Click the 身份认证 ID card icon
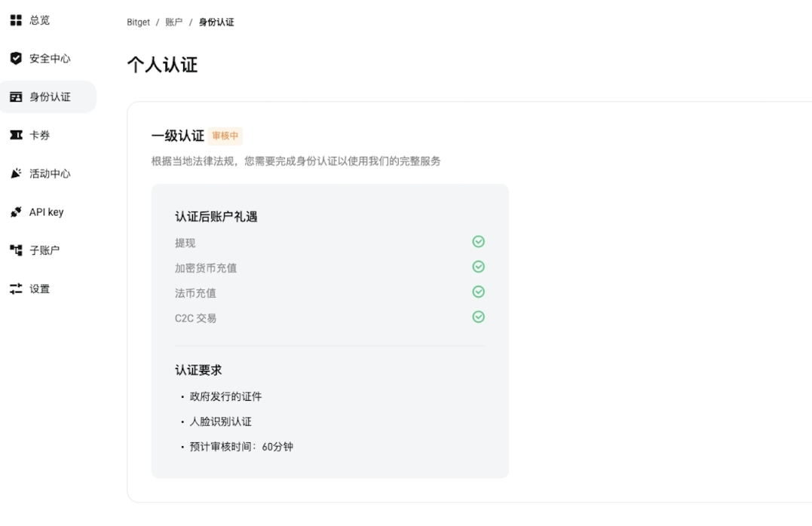812x526 pixels. point(16,96)
